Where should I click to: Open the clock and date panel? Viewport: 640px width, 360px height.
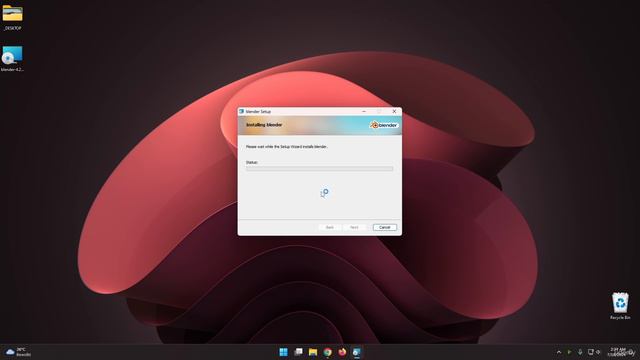618,352
